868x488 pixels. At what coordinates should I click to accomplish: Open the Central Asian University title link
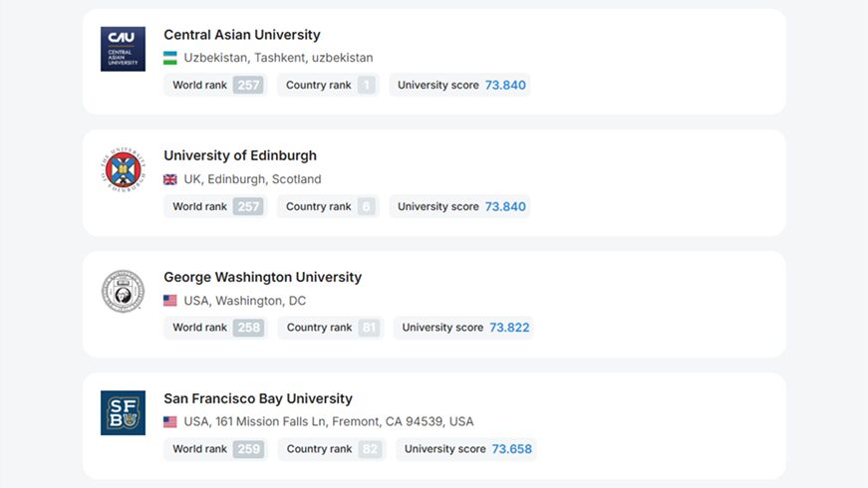point(242,35)
